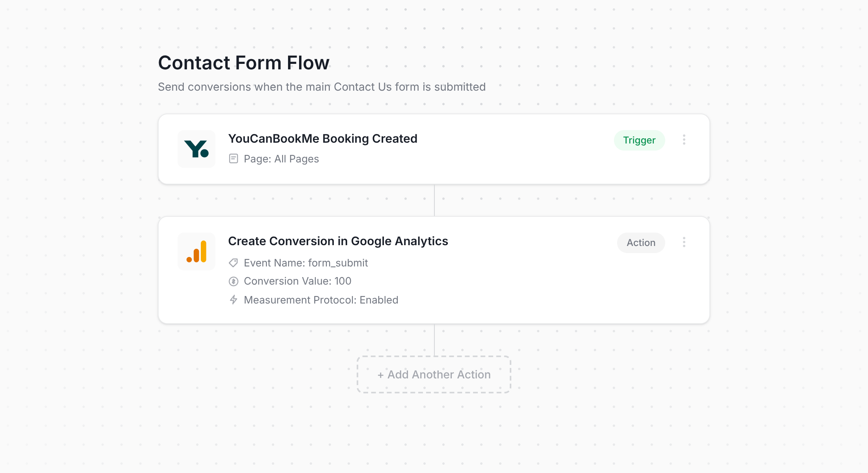Open the kebab menu on the trigger card

point(684,140)
